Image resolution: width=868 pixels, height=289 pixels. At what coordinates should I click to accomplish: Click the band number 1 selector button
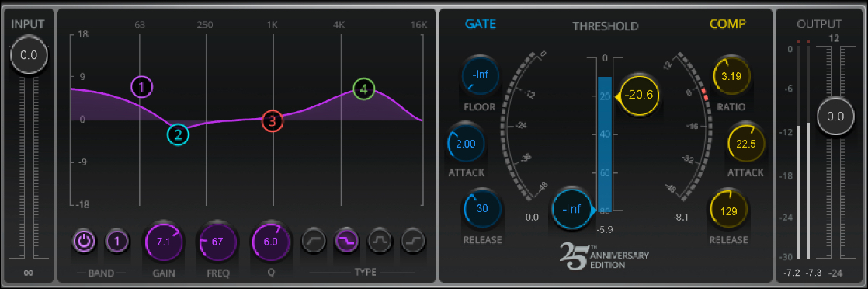click(117, 242)
